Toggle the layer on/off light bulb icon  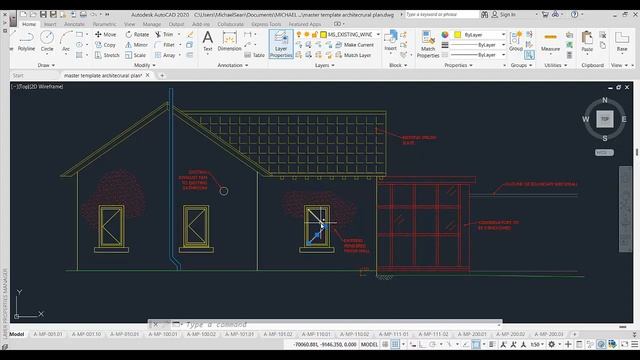click(x=299, y=35)
